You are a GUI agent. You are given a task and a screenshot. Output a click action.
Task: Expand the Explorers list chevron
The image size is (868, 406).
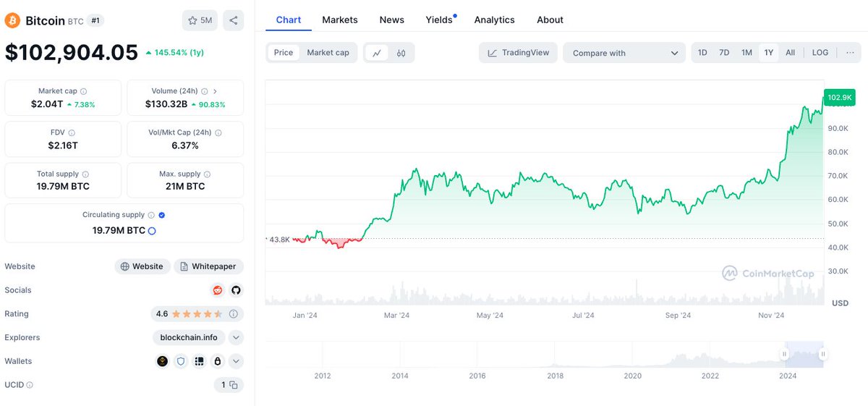pos(237,337)
